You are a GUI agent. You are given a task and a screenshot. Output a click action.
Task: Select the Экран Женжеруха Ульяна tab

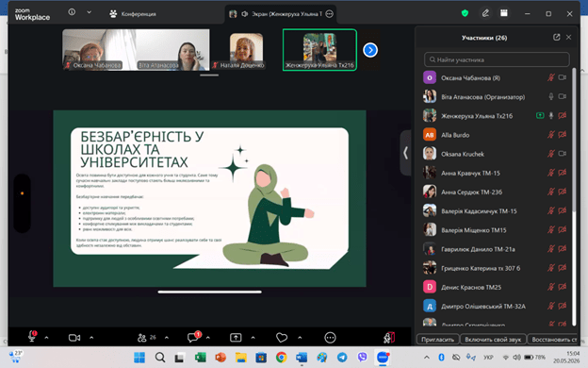281,14
